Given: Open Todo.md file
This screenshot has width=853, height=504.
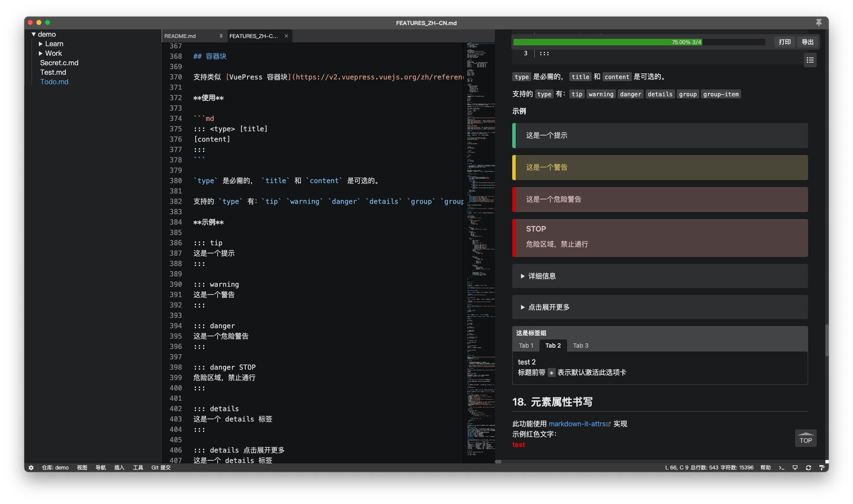Looking at the screenshot, I should pos(54,82).
